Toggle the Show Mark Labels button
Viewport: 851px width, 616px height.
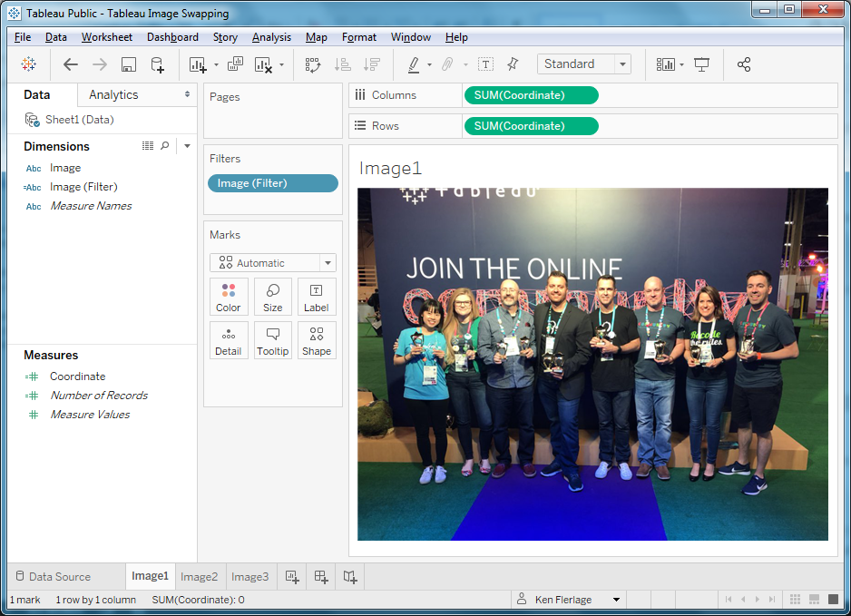[486, 64]
